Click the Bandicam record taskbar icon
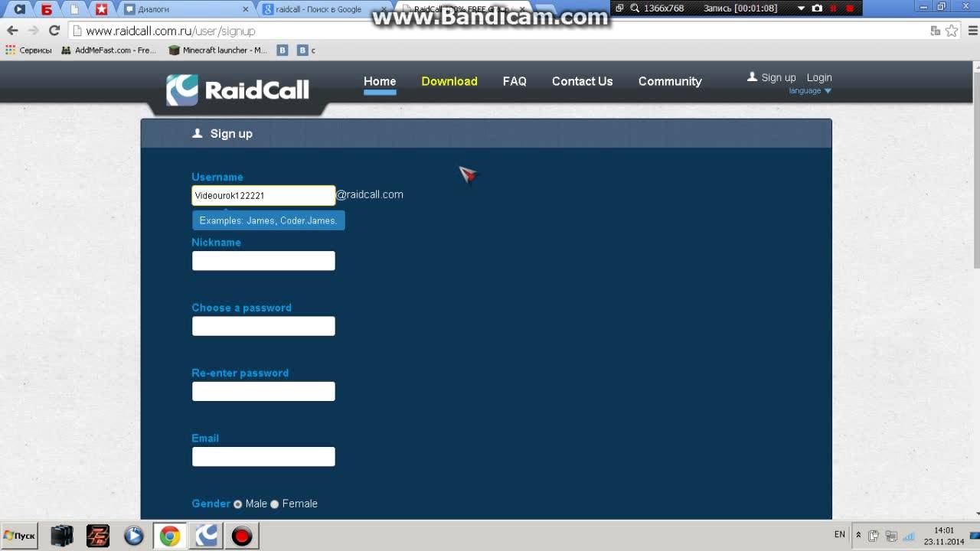 [242, 536]
